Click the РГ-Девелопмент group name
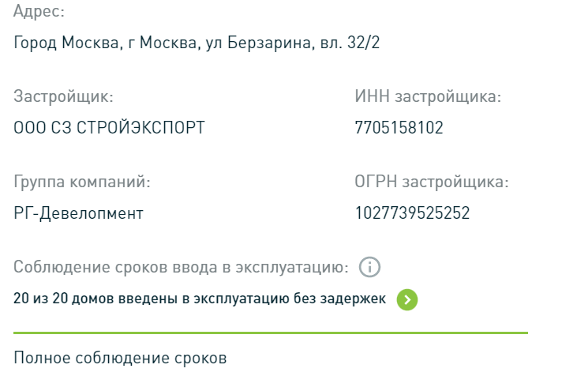The height and width of the screenshot is (391, 588). [x=78, y=213]
